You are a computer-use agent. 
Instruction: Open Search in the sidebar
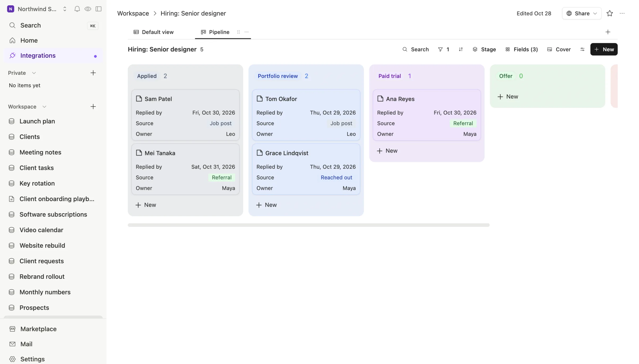53,25
